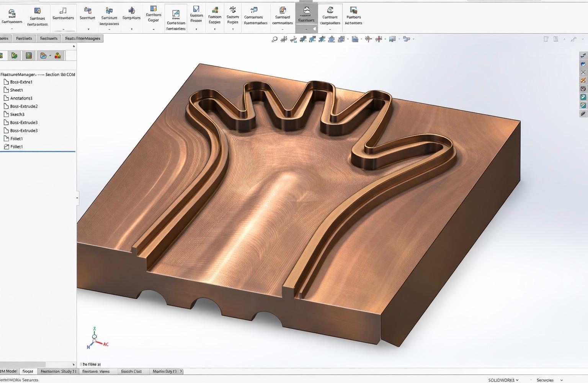Image resolution: width=588 pixels, height=383 pixels.
Task: Select the Extruded Boss tool in the ribbon
Action: pyautogui.click(x=12, y=15)
